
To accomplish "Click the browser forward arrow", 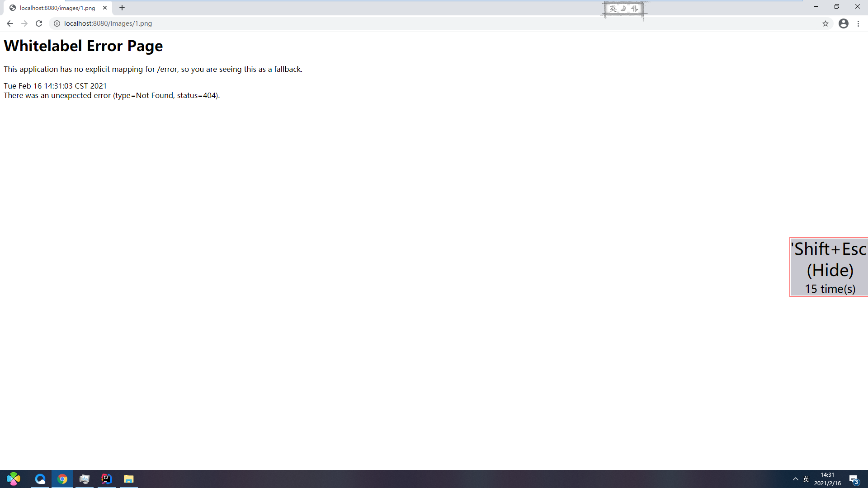I will tap(24, 23).
